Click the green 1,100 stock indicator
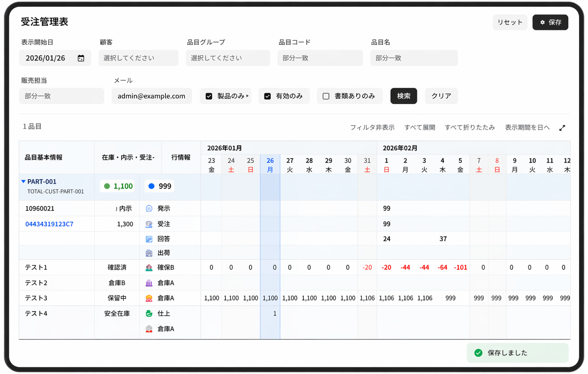588x374 pixels. (118, 186)
